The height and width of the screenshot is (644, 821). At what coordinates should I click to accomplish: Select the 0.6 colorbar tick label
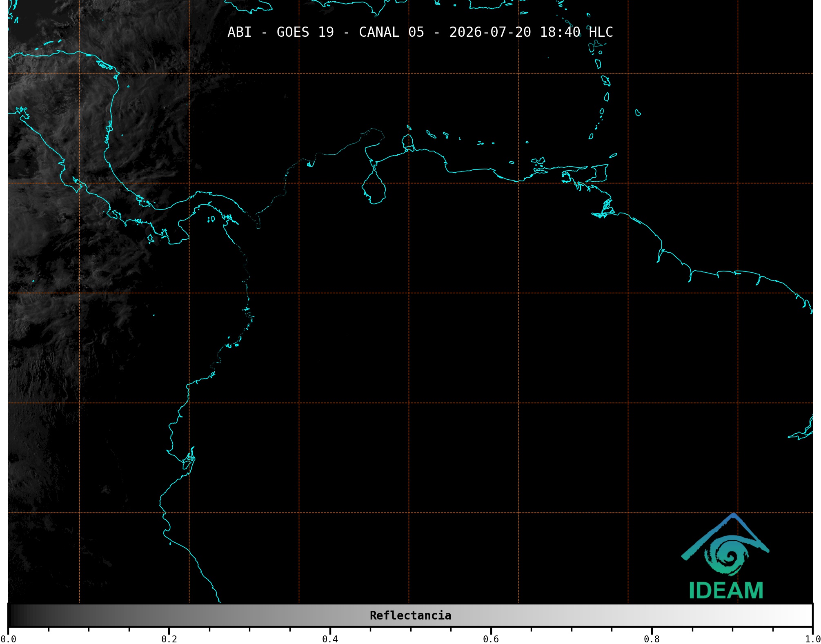point(491,639)
